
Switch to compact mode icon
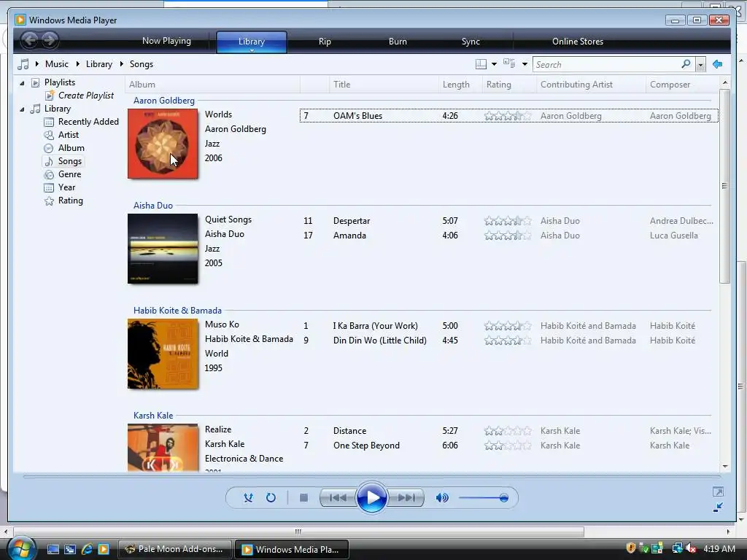[x=718, y=507]
